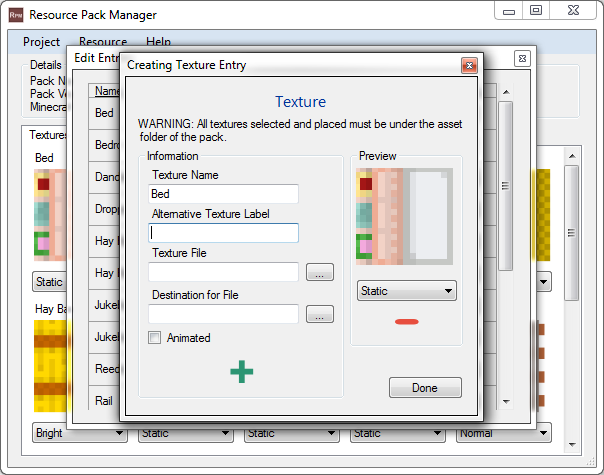The image size is (604, 475).
Task: Open the Static dropdown under Preview
Action: [x=406, y=291]
